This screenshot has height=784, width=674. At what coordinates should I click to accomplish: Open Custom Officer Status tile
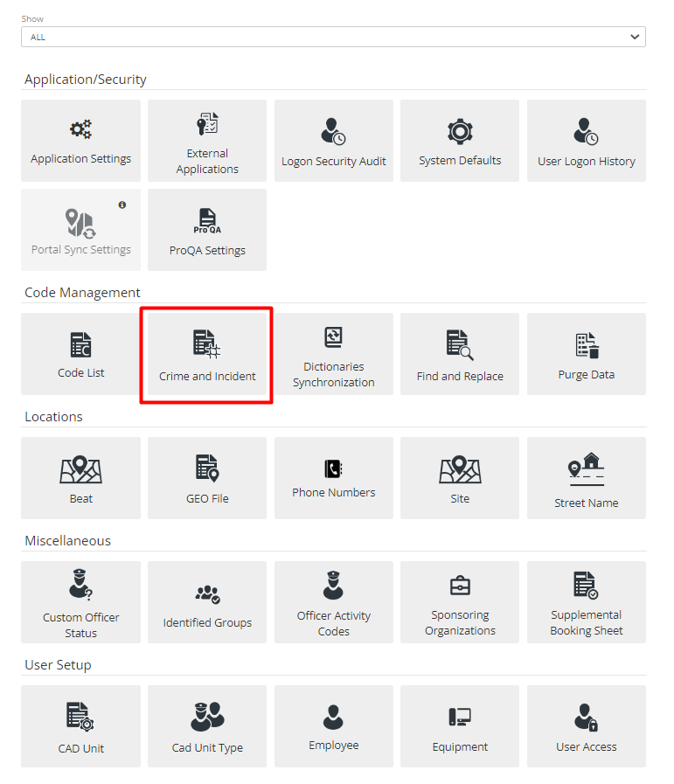(81, 602)
